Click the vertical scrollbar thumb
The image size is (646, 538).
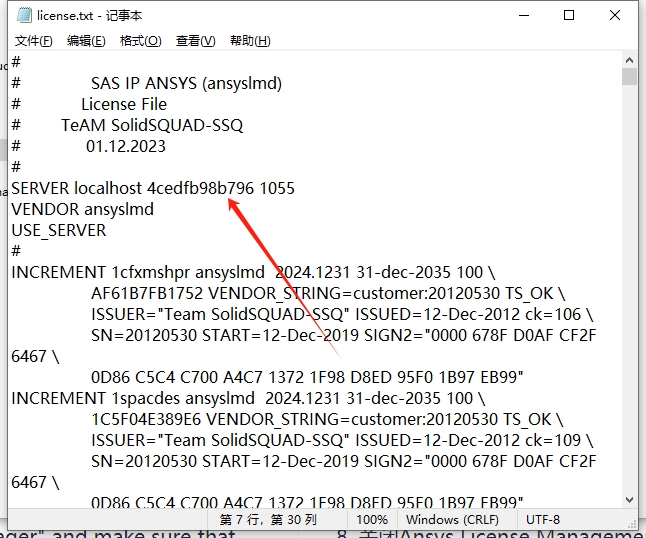pos(629,77)
